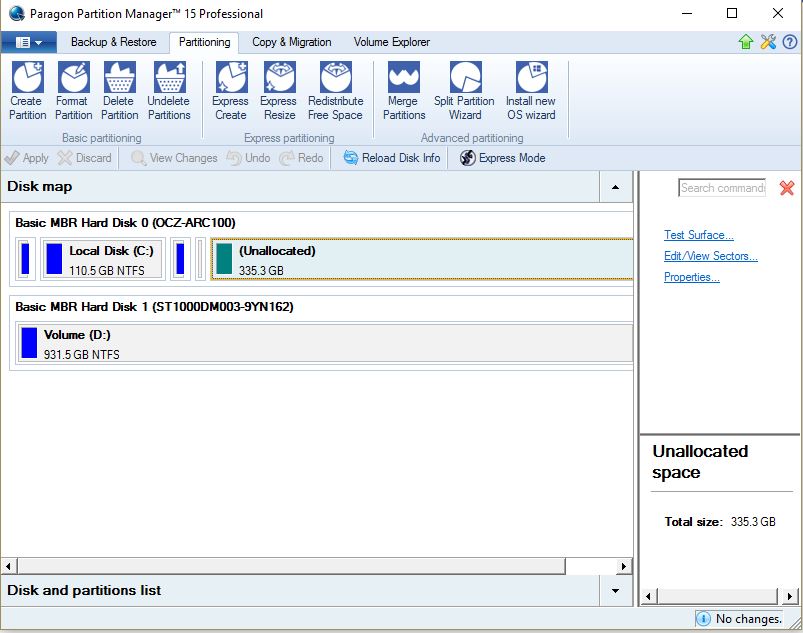This screenshot has height=633, width=803.
Task: Start the Install new OS wizard
Action: pos(531,91)
